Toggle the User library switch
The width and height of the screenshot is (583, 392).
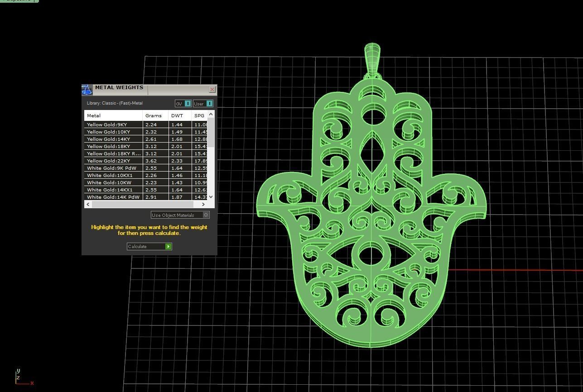(203, 104)
